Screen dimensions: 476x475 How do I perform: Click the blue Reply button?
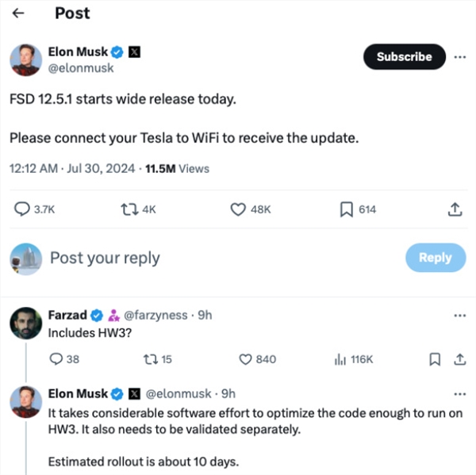[x=435, y=258]
